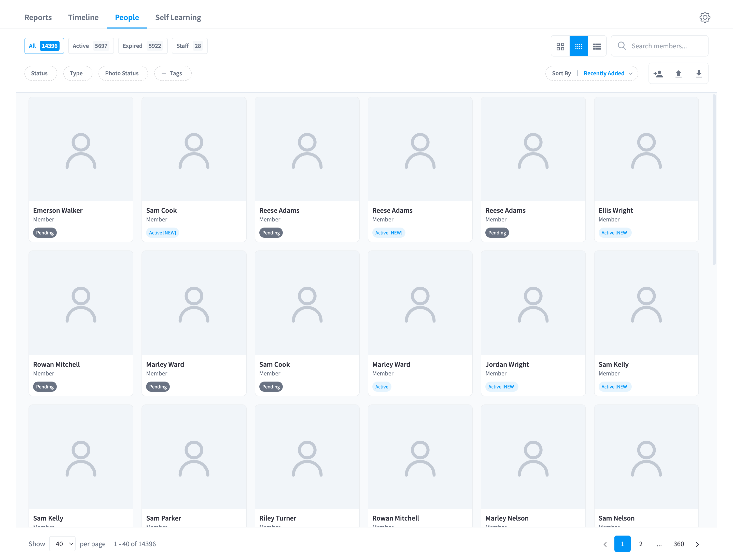The image size is (733, 560).
Task: Click the plus icon in Tags filter
Action: (164, 73)
